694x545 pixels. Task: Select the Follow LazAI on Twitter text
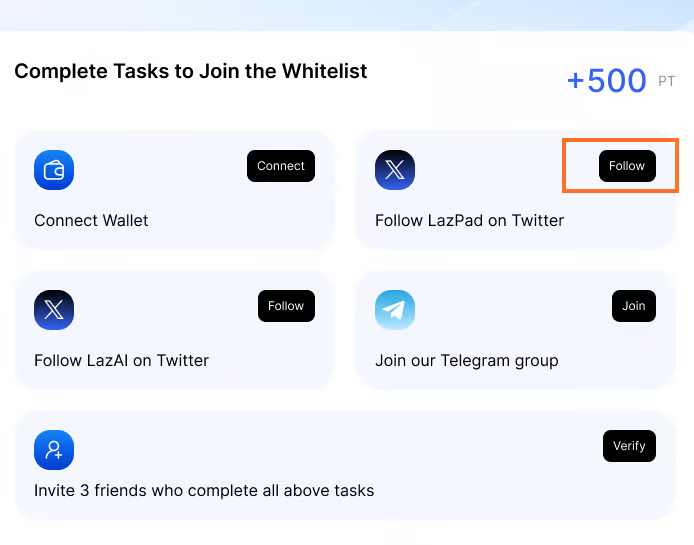click(x=121, y=360)
